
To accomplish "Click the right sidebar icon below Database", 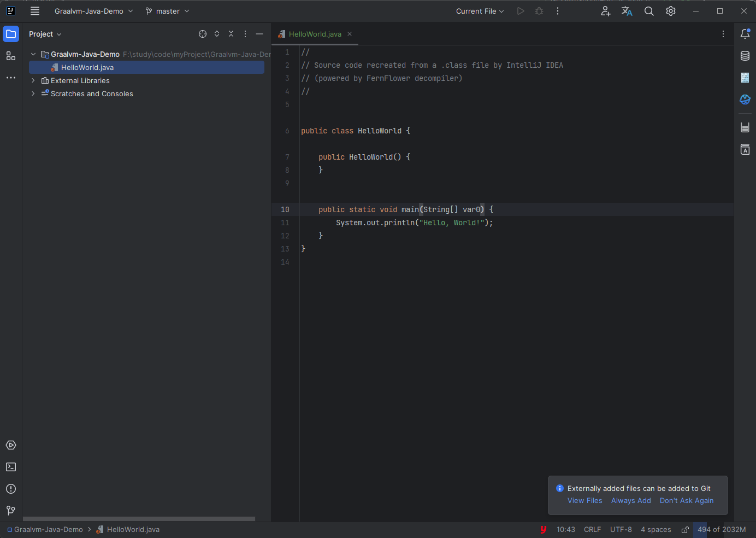I will click(745, 78).
